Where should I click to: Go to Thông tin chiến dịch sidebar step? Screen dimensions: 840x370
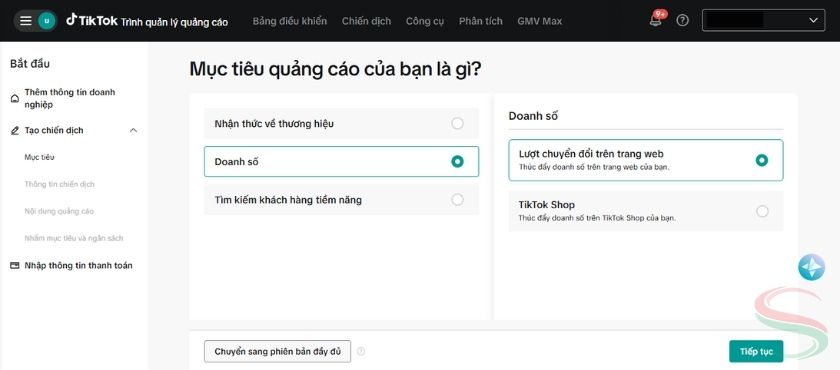point(59,184)
